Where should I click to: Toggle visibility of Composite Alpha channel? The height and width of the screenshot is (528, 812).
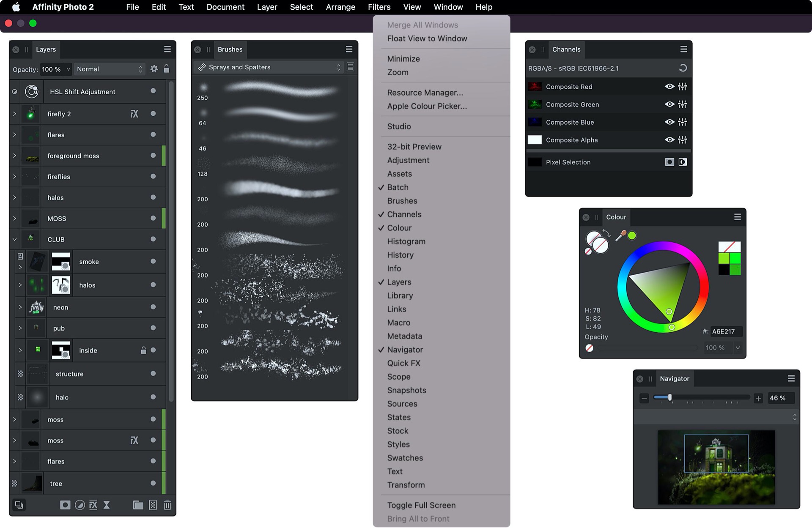pyautogui.click(x=669, y=140)
